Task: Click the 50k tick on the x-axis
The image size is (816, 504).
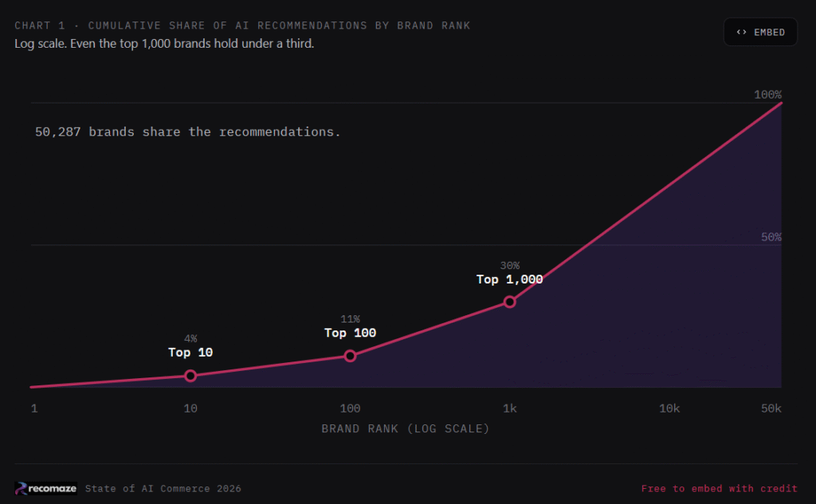Action: coord(771,408)
